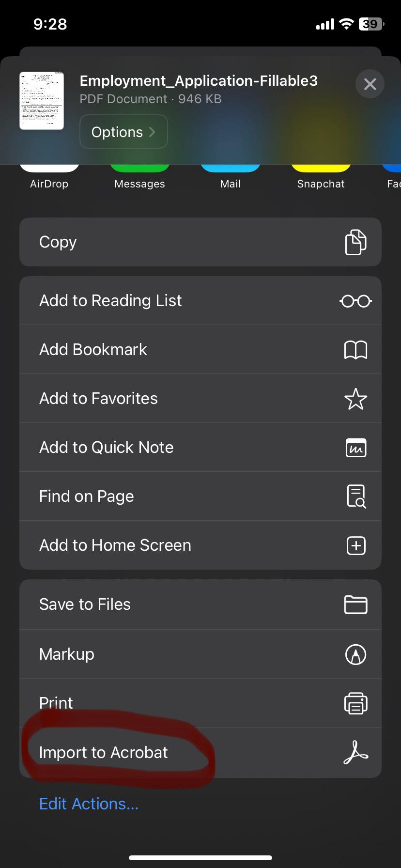The image size is (401, 868).
Task: Close the share sheet
Action: (x=370, y=84)
